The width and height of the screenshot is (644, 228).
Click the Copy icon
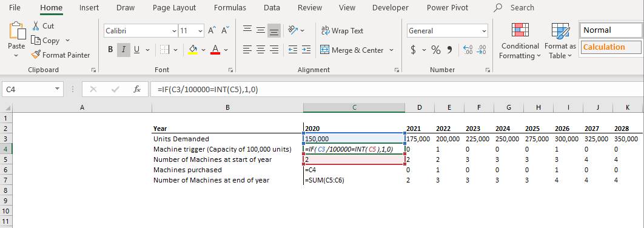36,40
